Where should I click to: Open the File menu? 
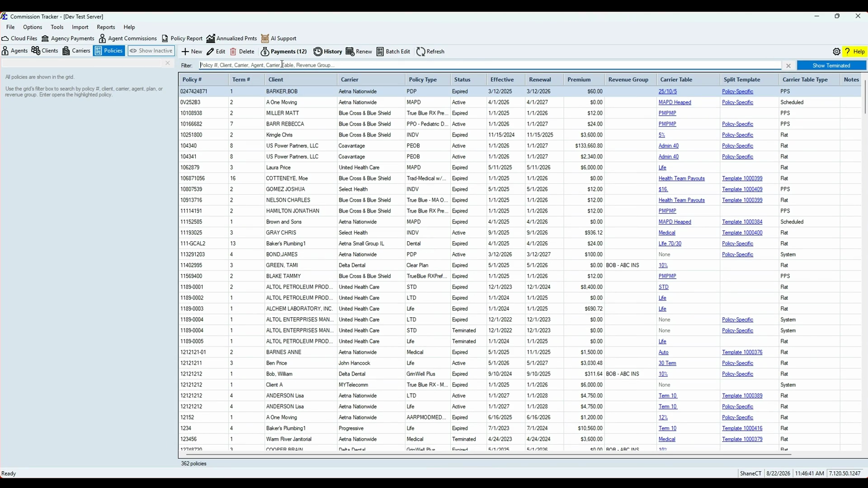point(10,27)
